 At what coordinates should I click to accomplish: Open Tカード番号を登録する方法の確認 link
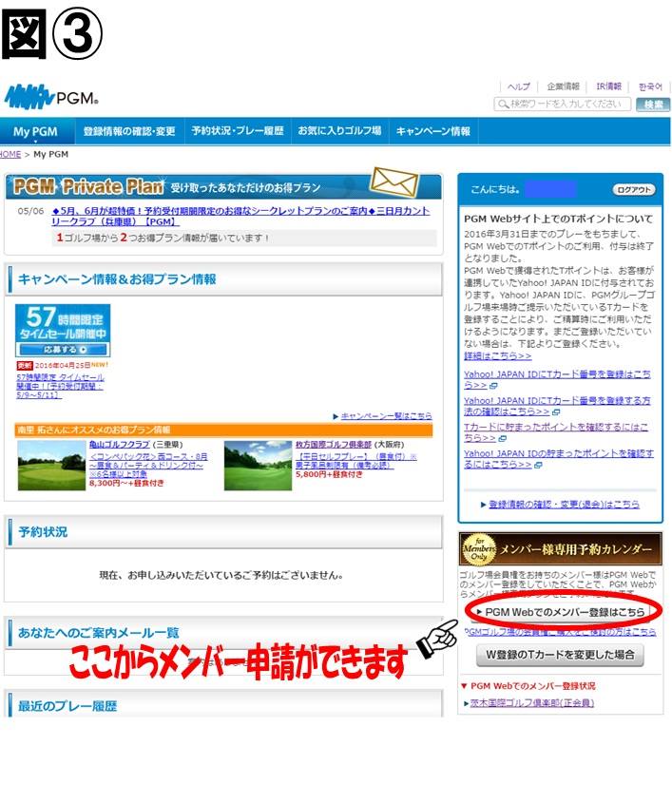tap(557, 406)
